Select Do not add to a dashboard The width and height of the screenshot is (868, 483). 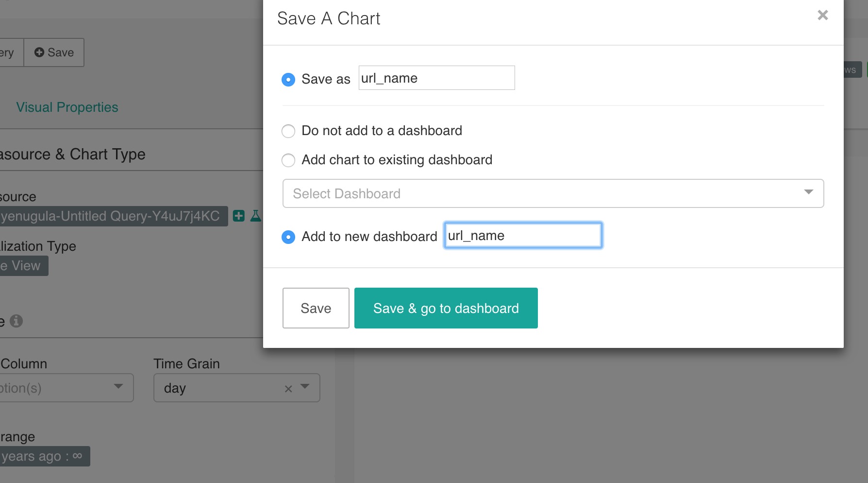pos(288,131)
